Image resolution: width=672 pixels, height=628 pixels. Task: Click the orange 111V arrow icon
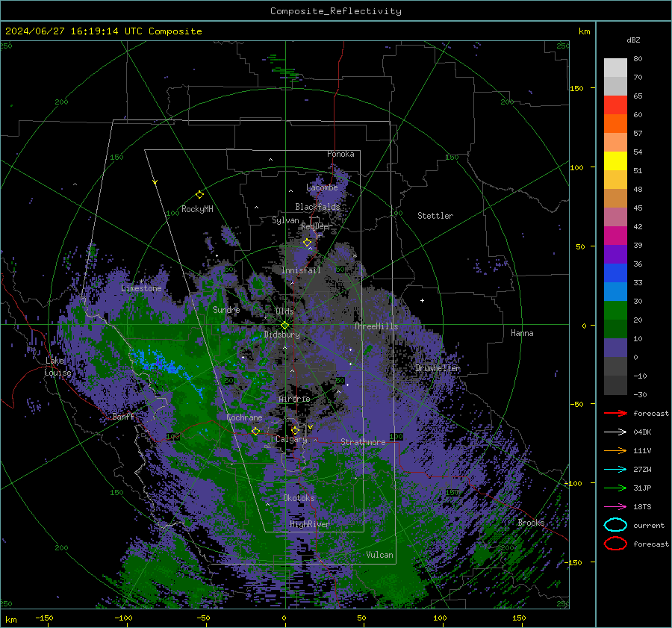pyautogui.click(x=615, y=450)
